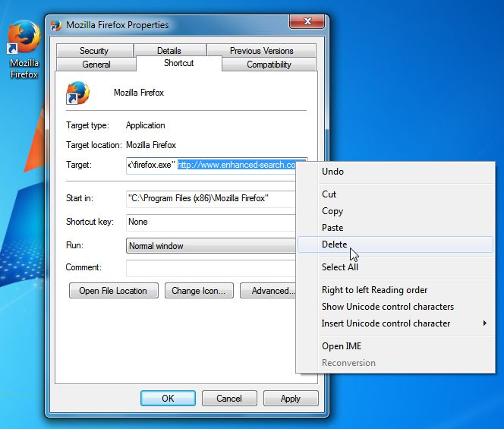The width and height of the screenshot is (504, 429).
Task: Click the empty Comment field
Action: tap(211, 268)
